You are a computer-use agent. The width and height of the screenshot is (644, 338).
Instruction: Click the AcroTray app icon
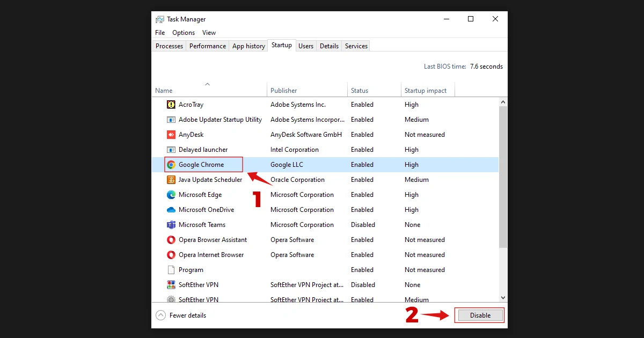pos(171,105)
